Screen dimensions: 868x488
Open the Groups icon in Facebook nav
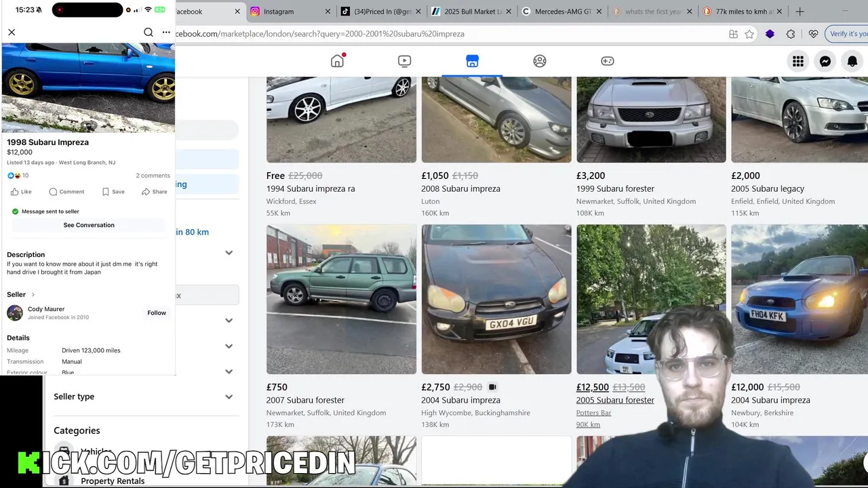pyautogui.click(x=540, y=61)
